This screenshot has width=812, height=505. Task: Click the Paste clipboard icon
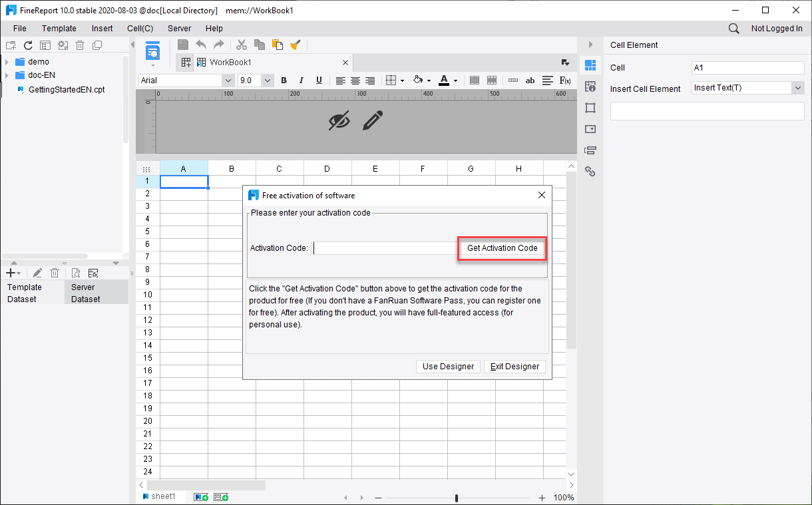(278, 45)
